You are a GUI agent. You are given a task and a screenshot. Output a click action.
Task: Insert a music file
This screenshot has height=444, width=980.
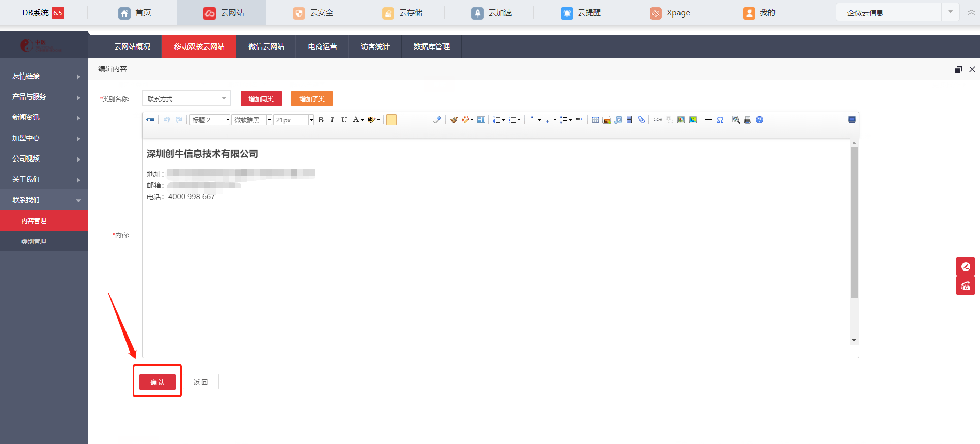(618, 120)
